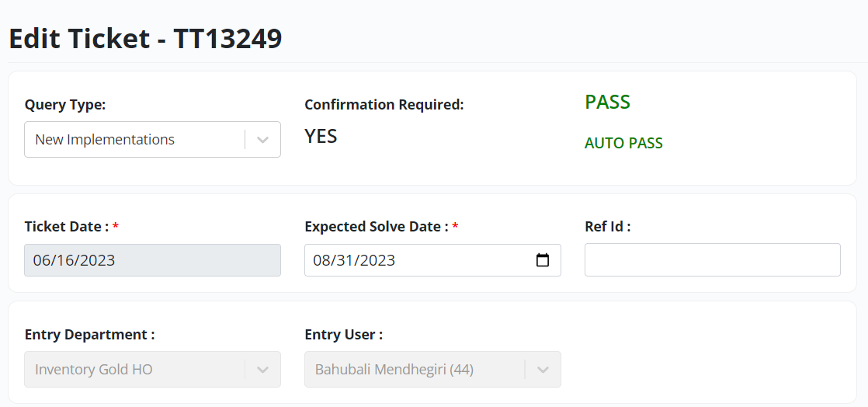Click the Bahubali Mendhegiri (44) user value
This screenshot has width=868, height=407.
click(394, 370)
